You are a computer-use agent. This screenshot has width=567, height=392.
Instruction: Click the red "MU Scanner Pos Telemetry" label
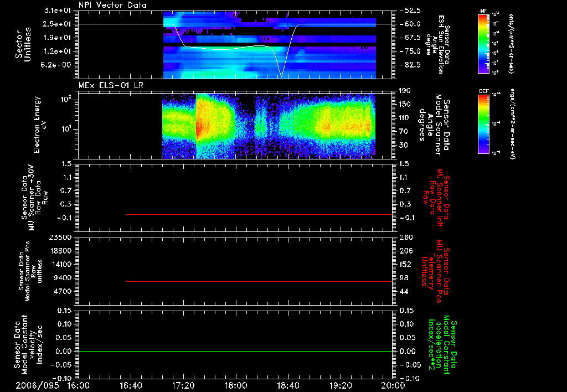[435, 272]
